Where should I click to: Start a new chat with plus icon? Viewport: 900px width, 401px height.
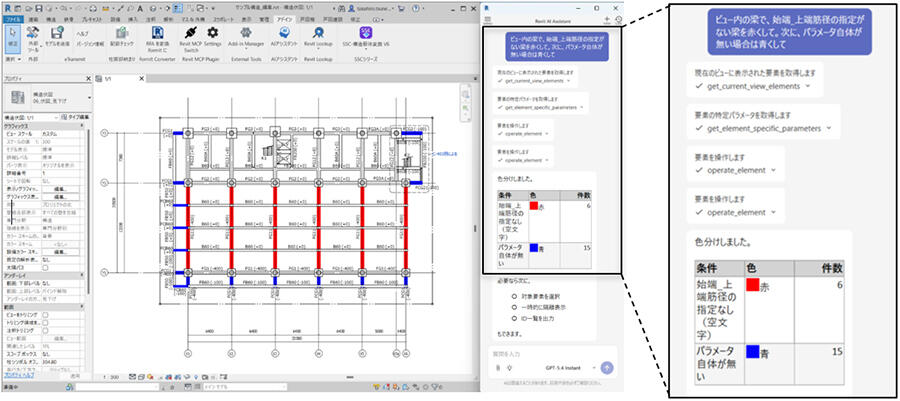click(607, 20)
